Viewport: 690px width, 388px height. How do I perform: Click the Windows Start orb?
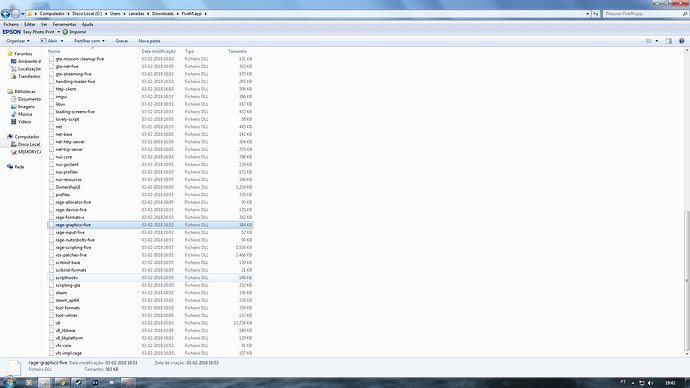tap(9, 382)
